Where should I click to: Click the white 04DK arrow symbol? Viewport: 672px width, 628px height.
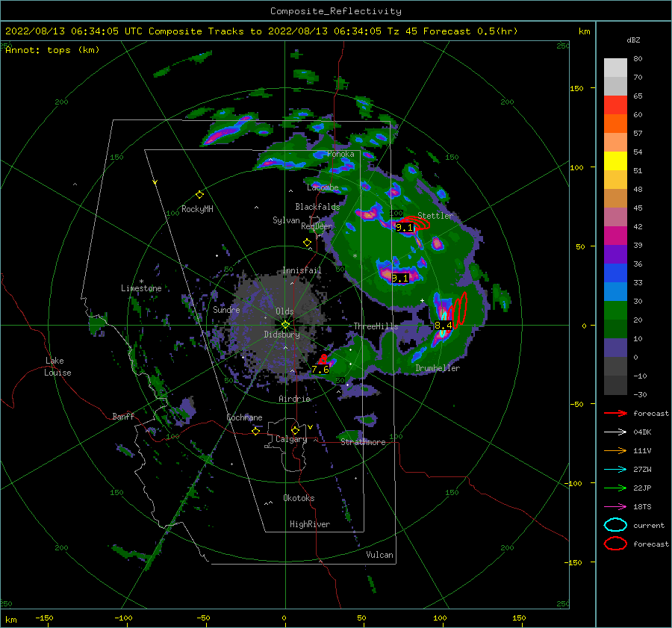pyautogui.click(x=615, y=432)
